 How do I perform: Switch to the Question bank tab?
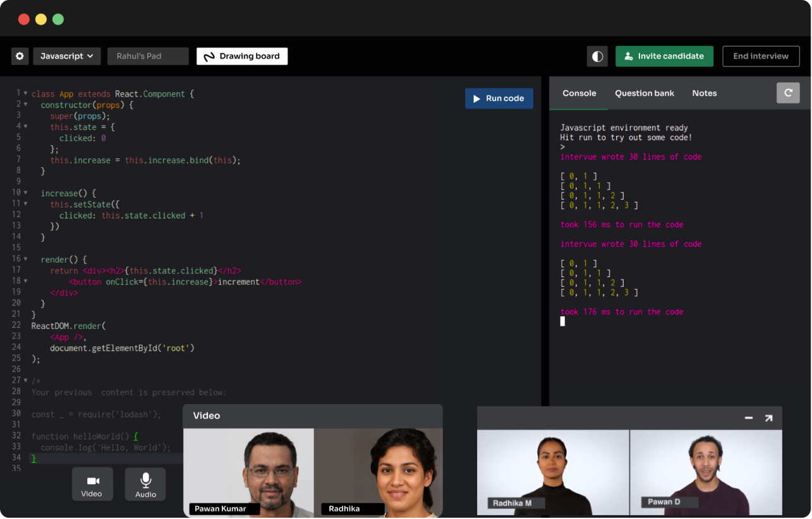pyautogui.click(x=645, y=93)
